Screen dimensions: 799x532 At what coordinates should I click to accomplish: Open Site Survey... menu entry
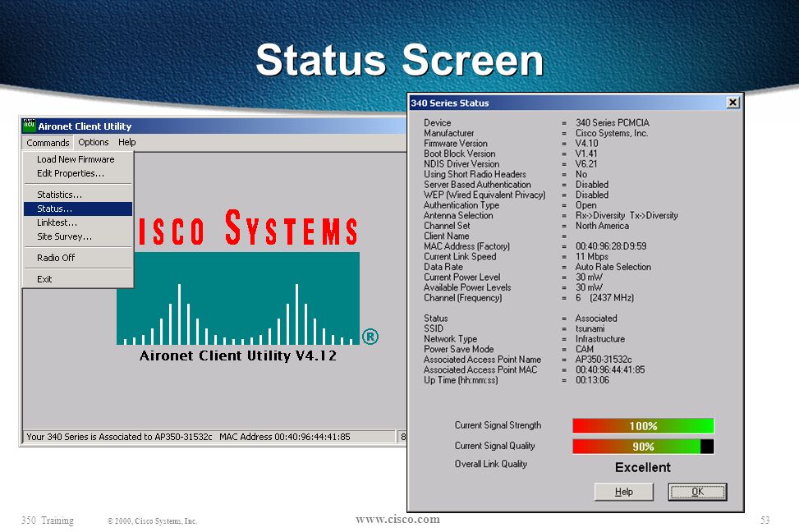(x=77, y=236)
